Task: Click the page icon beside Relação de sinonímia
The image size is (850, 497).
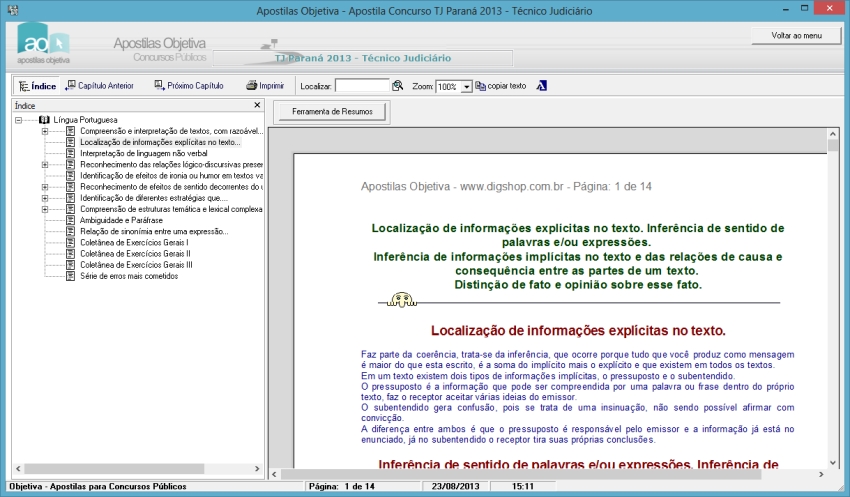Action: [70, 231]
